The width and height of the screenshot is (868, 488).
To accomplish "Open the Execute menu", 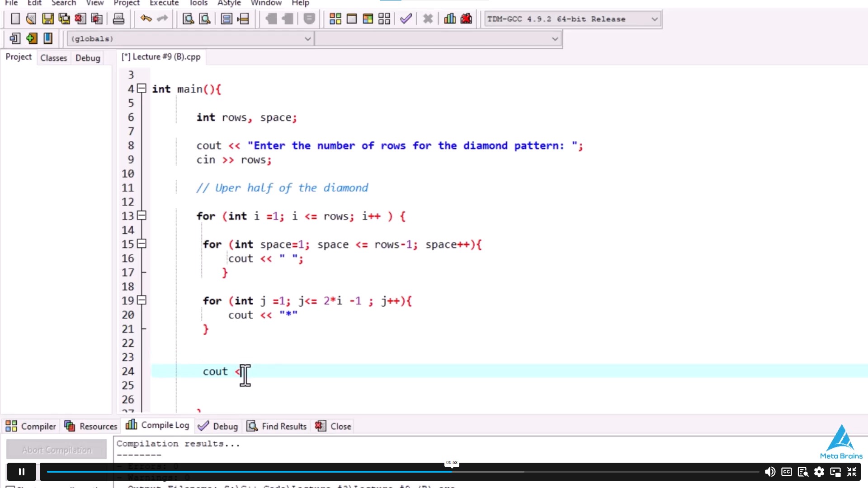I will tap(164, 3).
